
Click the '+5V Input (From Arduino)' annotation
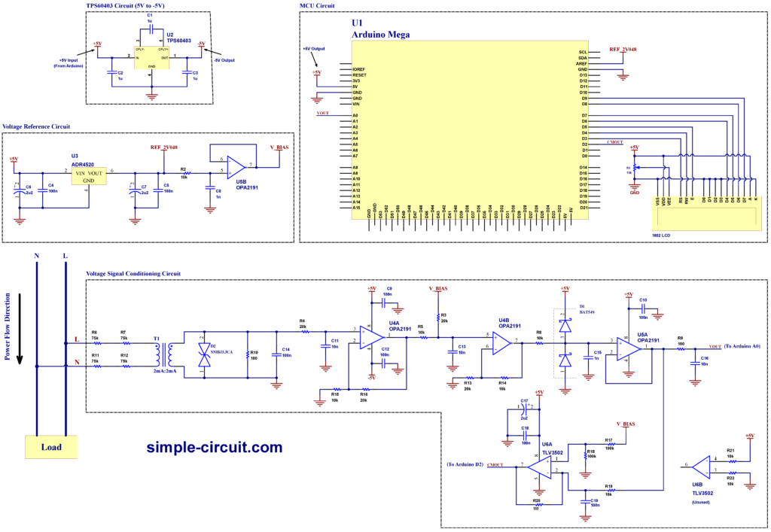pyautogui.click(x=69, y=63)
